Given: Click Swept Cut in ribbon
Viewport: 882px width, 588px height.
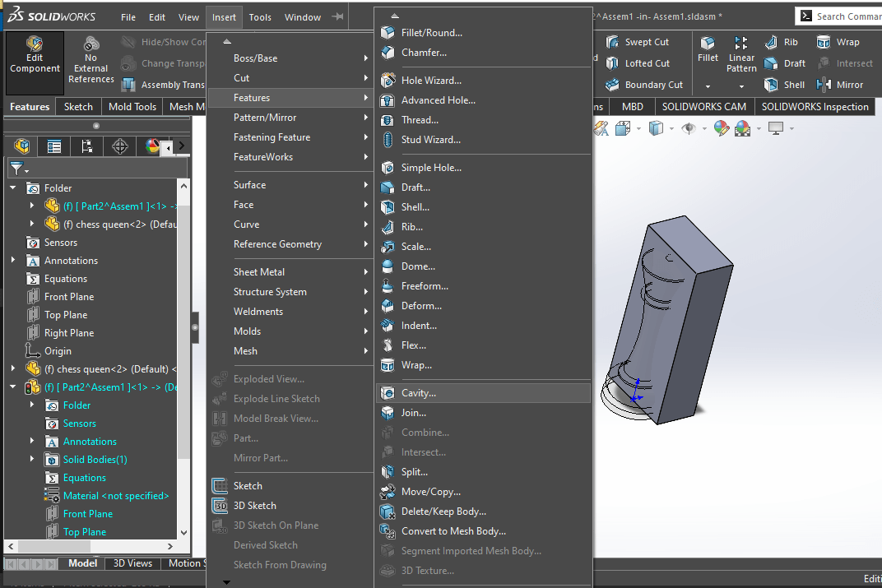Looking at the screenshot, I should [638, 42].
